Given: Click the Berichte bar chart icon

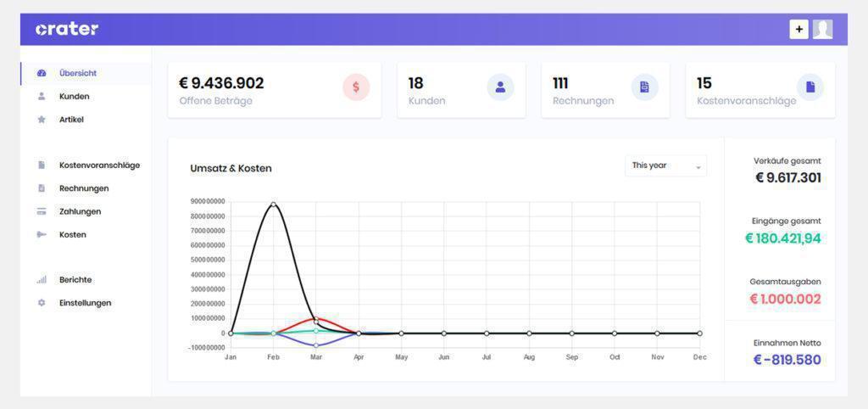Looking at the screenshot, I should (42, 280).
